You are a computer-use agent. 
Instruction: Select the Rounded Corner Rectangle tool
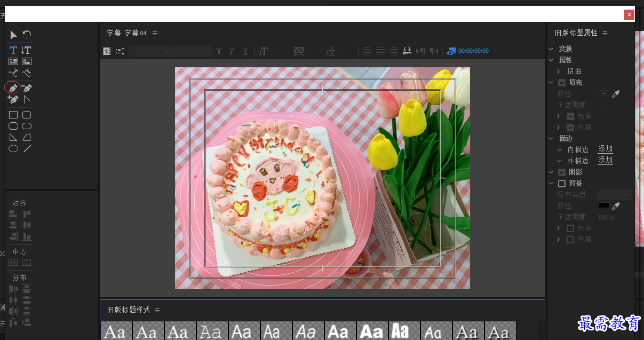[27, 115]
